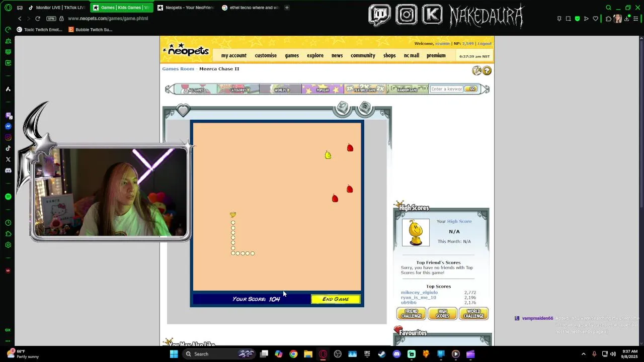Click the Neopets logo
This screenshot has width=644, height=362.
click(x=186, y=50)
